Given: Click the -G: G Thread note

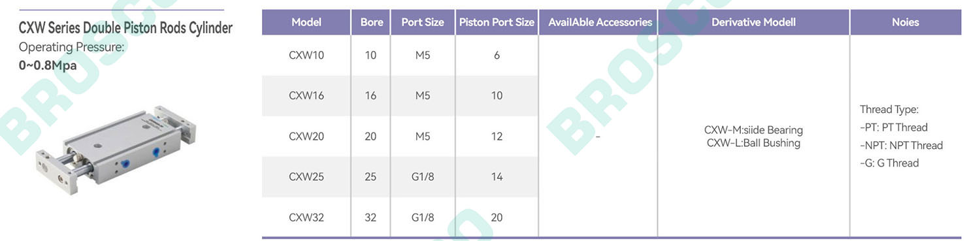Looking at the screenshot, I should tap(889, 163).
